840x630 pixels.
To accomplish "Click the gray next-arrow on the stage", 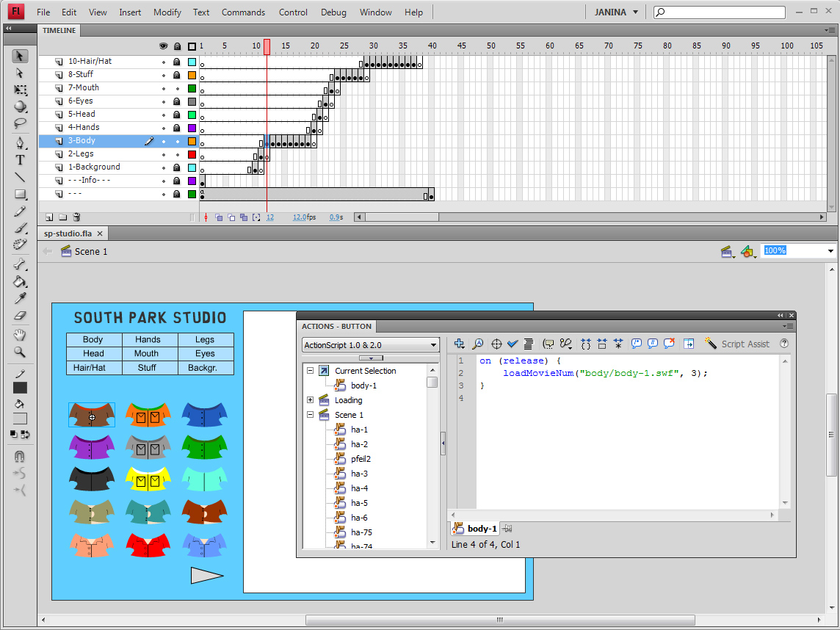I will pyautogui.click(x=207, y=576).
